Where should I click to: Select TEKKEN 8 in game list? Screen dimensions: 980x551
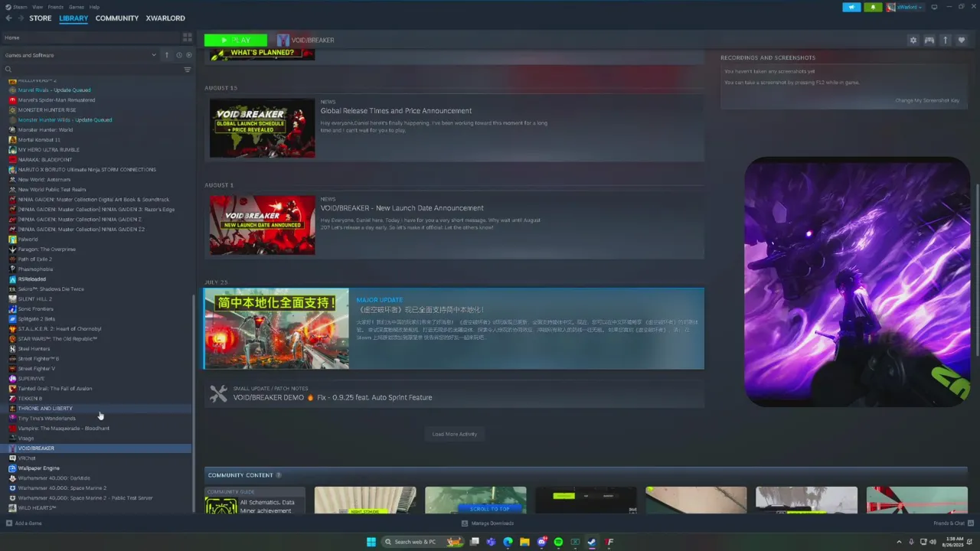coord(30,399)
